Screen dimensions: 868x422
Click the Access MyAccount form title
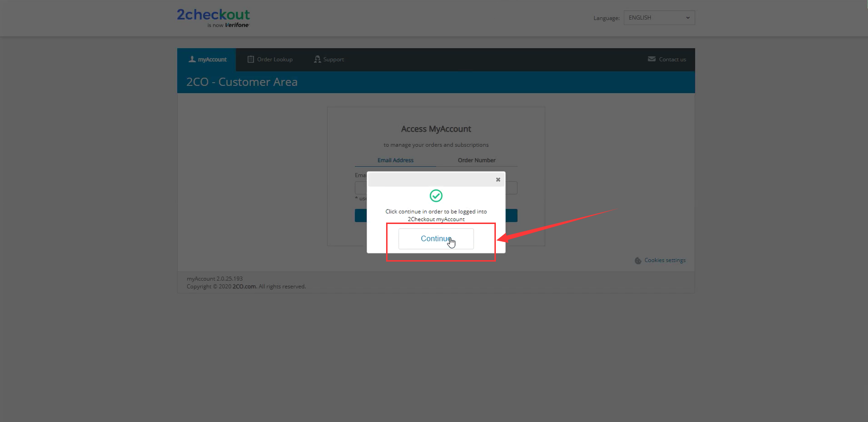(436, 129)
